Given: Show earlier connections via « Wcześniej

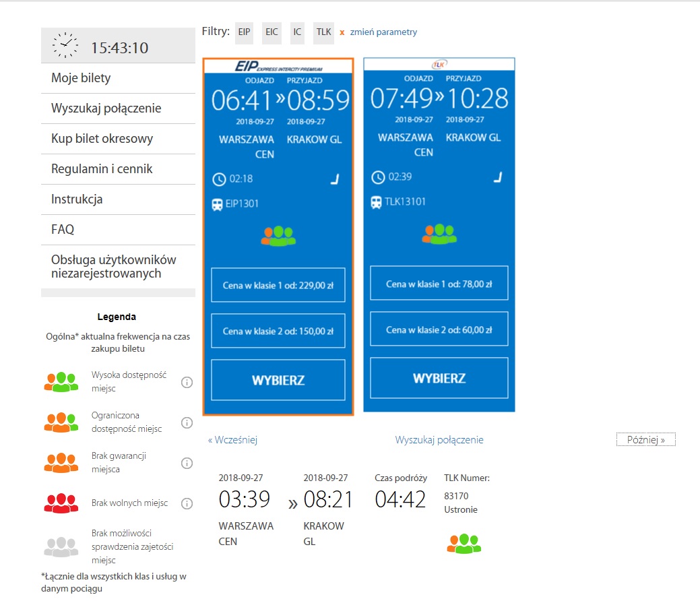Looking at the screenshot, I should 232,440.
